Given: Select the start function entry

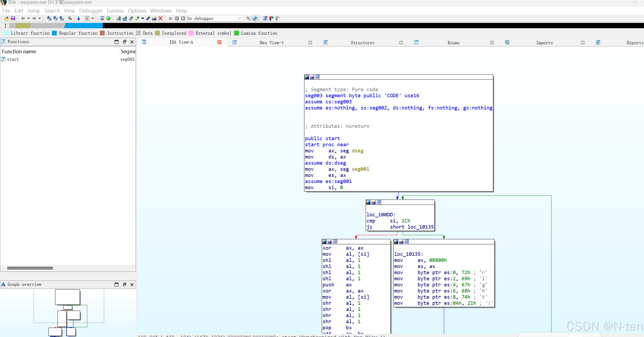Looking at the screenshot, I should (x=13, y=59).
